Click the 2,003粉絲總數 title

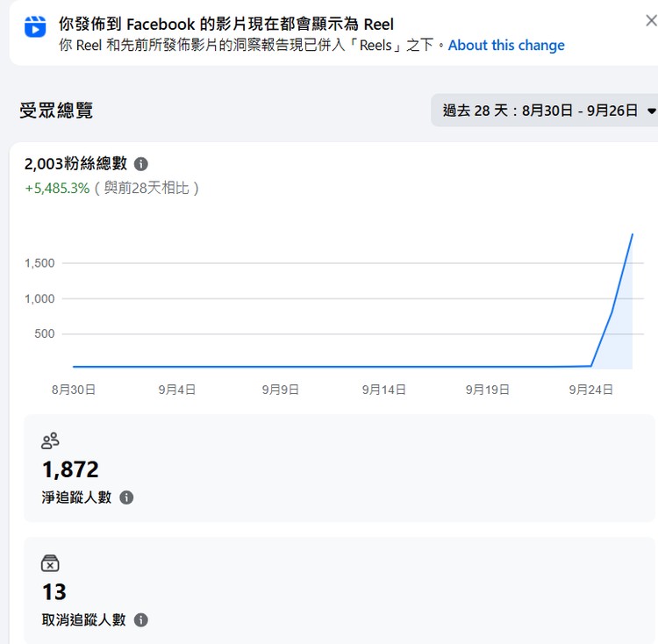pyautogui.click(x=75, y=163)
